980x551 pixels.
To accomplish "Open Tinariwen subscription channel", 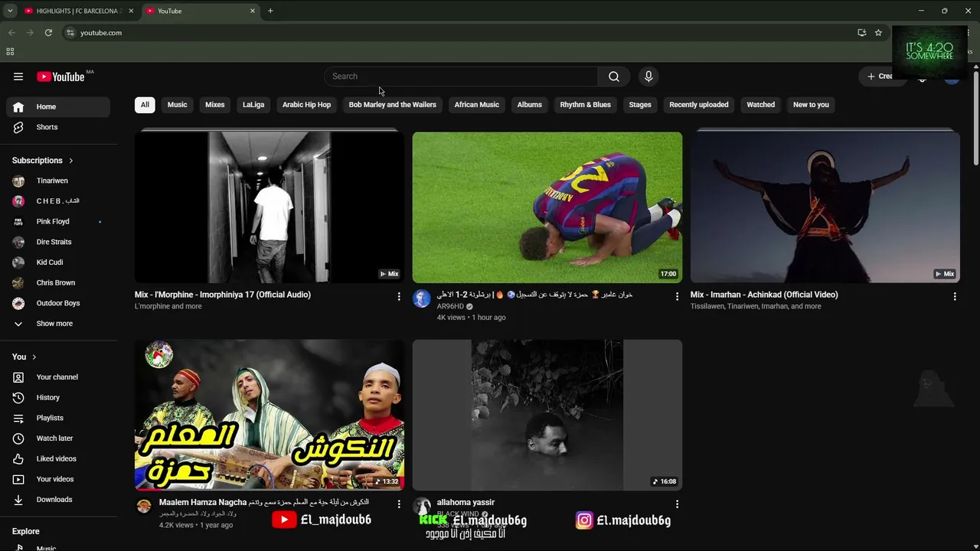I will click(x=58, y=181).
